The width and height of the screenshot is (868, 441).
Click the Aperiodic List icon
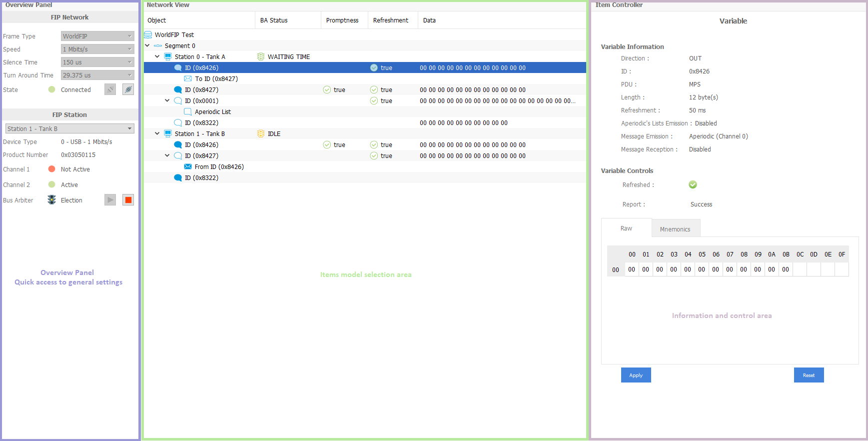[188, 111]
